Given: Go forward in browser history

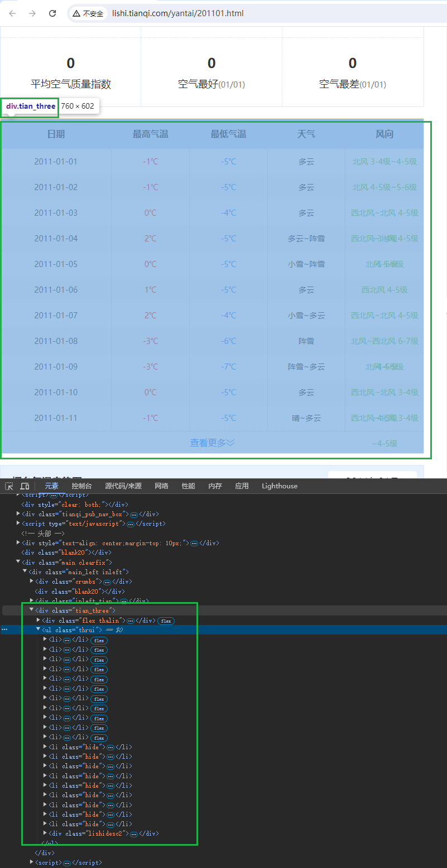Looking at the screenshot, I should [32, 13].
